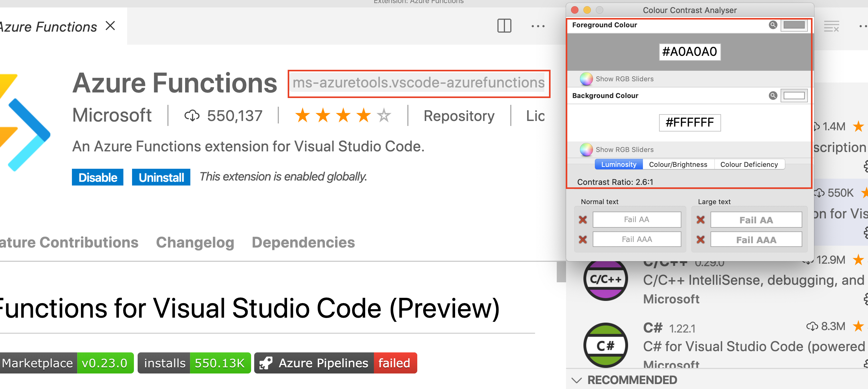Switch to Colour/Brightness mode
The image size is (868, 389).
click(x=678, y=164)
